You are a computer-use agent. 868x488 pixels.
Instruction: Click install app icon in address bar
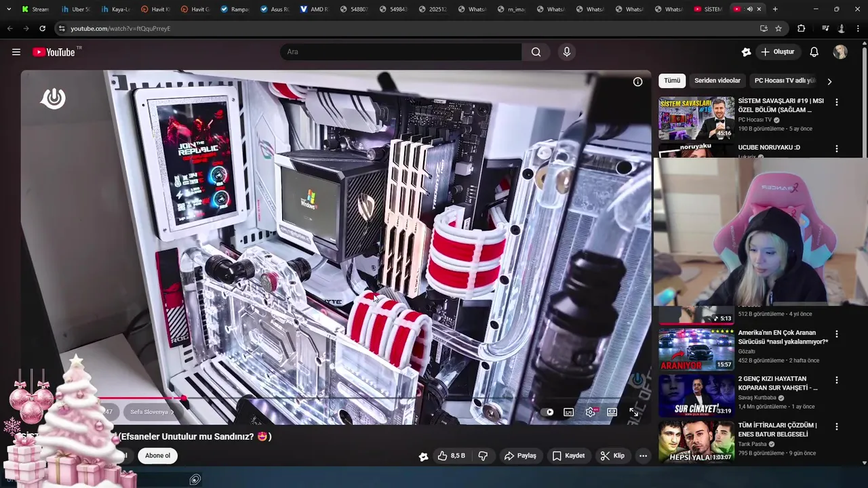[764, 28]
